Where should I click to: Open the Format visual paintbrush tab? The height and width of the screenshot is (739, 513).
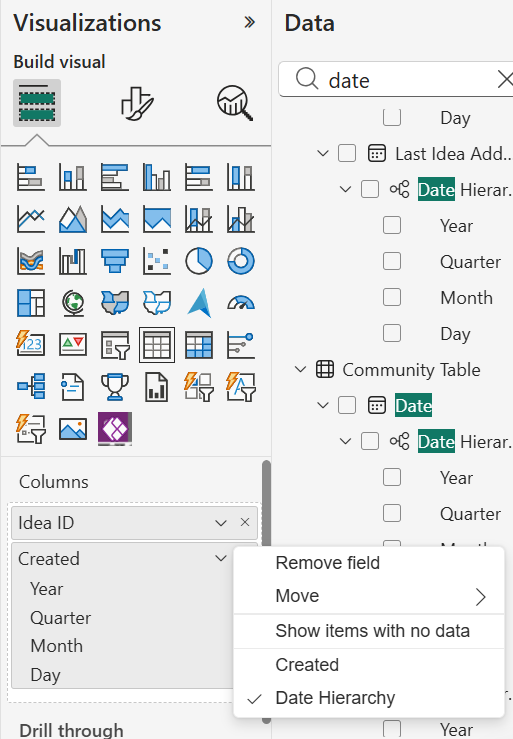point(137,103)
